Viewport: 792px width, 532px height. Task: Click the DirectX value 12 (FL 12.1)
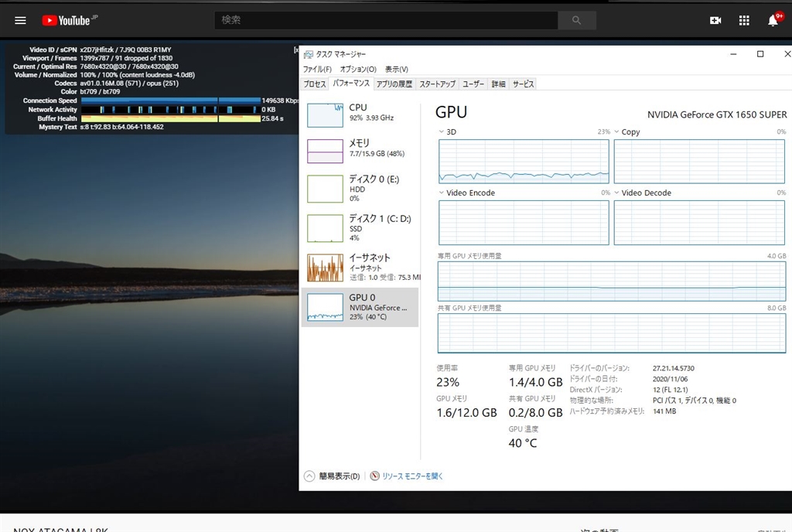click(670, 390)
